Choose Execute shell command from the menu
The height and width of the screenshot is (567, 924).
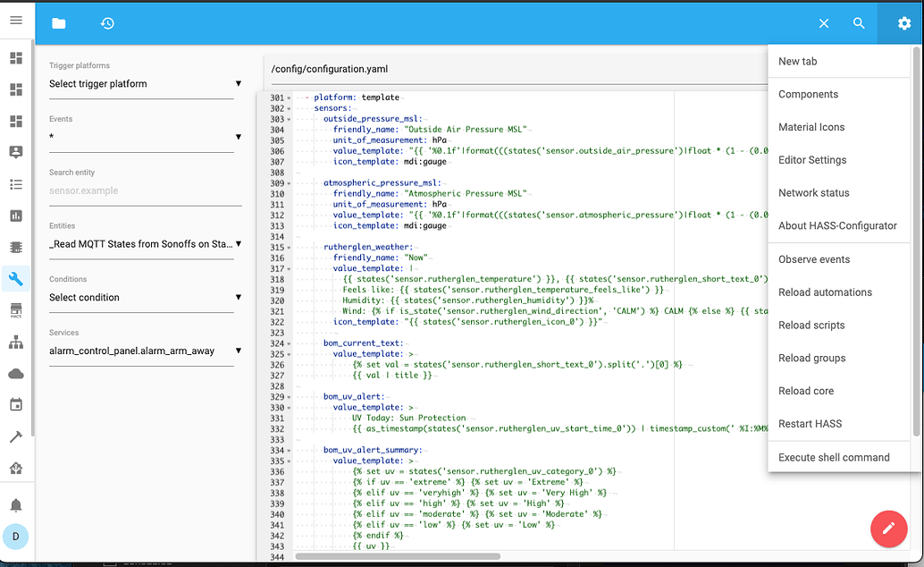pos(835,456)
